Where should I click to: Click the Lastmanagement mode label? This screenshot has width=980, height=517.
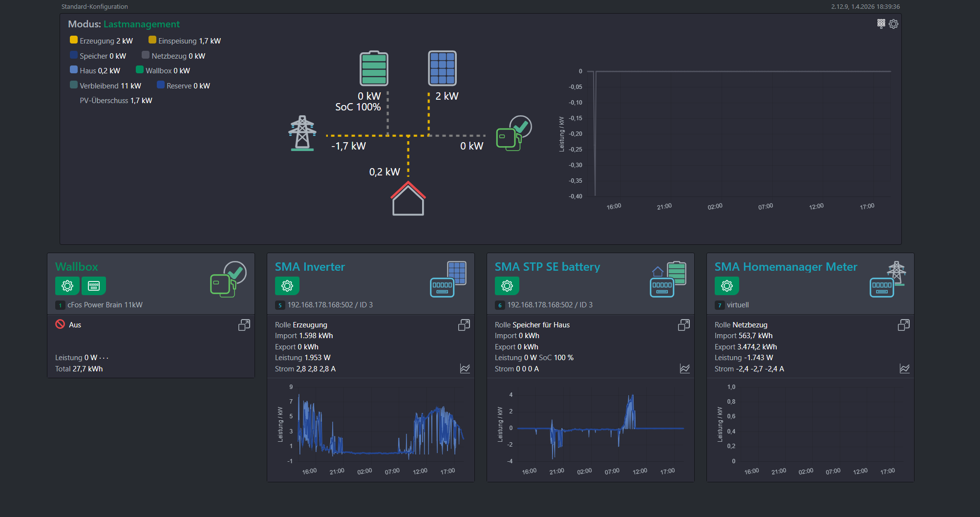click(141, 24)
